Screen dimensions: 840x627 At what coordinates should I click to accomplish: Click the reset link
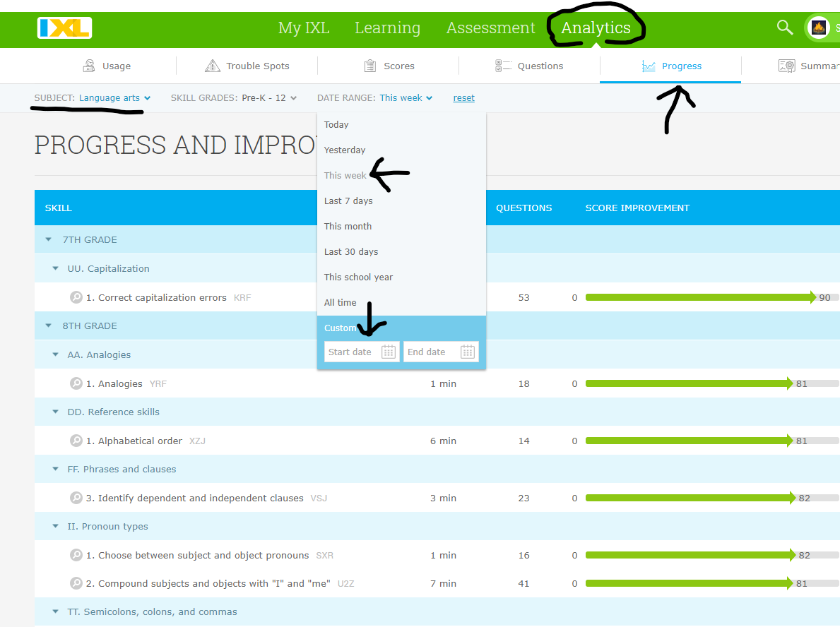click(x=464, y=98)
